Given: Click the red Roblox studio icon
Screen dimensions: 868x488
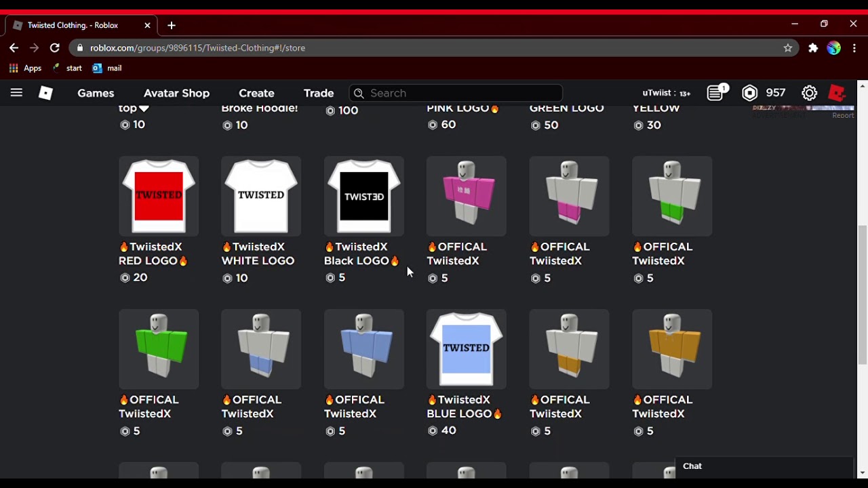Looking at the screenshot, I should [x=838, y=93].
